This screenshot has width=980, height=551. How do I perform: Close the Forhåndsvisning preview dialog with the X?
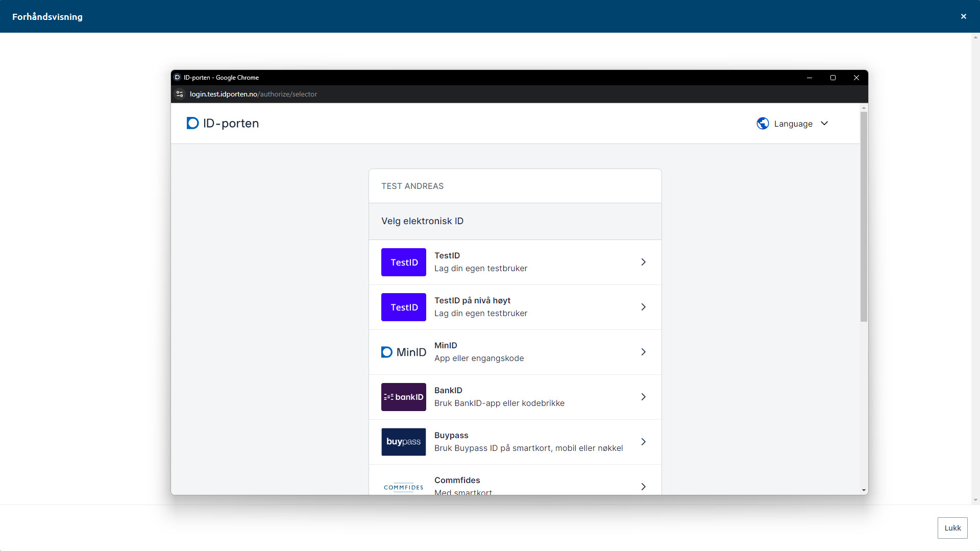coord(963,16)
